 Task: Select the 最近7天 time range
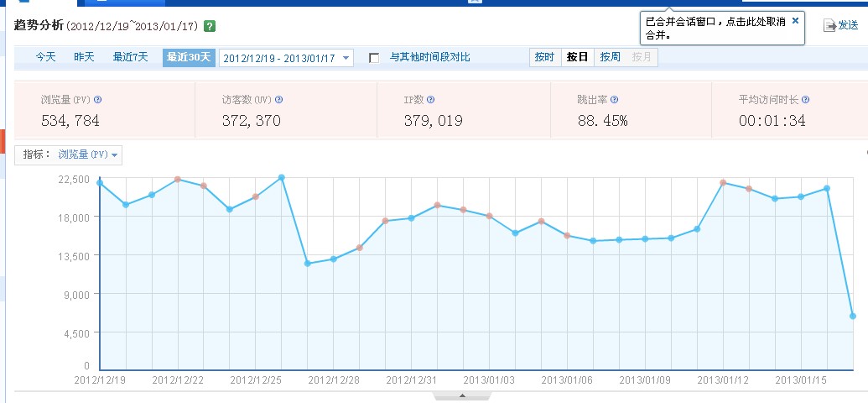(130, 57)
